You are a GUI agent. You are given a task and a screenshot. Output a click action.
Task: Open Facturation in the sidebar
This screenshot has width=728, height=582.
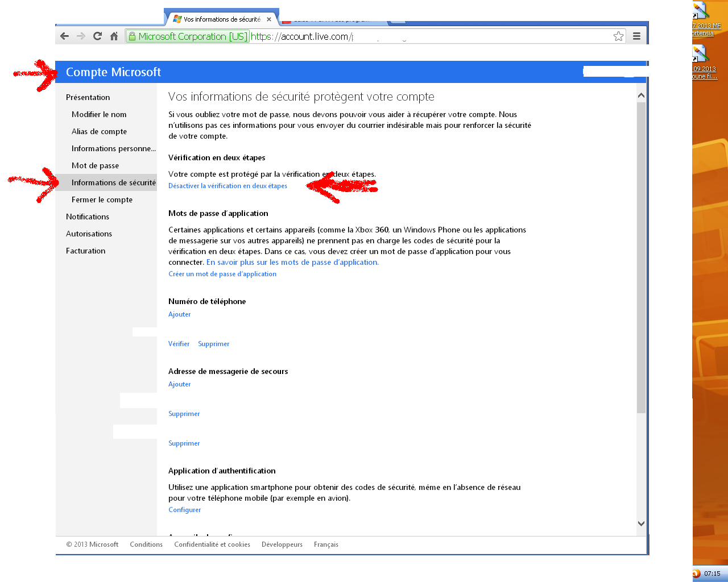[85, 251]
